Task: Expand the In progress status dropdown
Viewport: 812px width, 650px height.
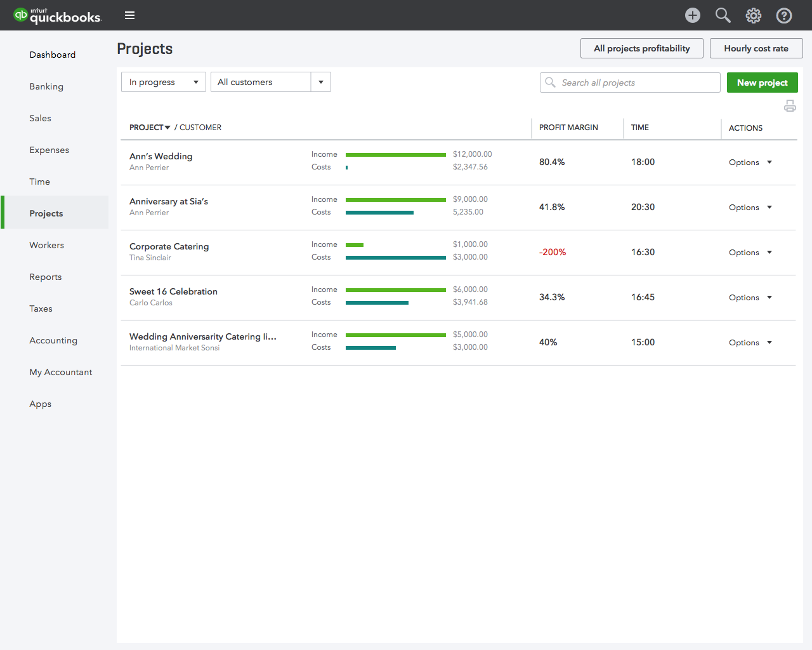Action: (163, 82)
